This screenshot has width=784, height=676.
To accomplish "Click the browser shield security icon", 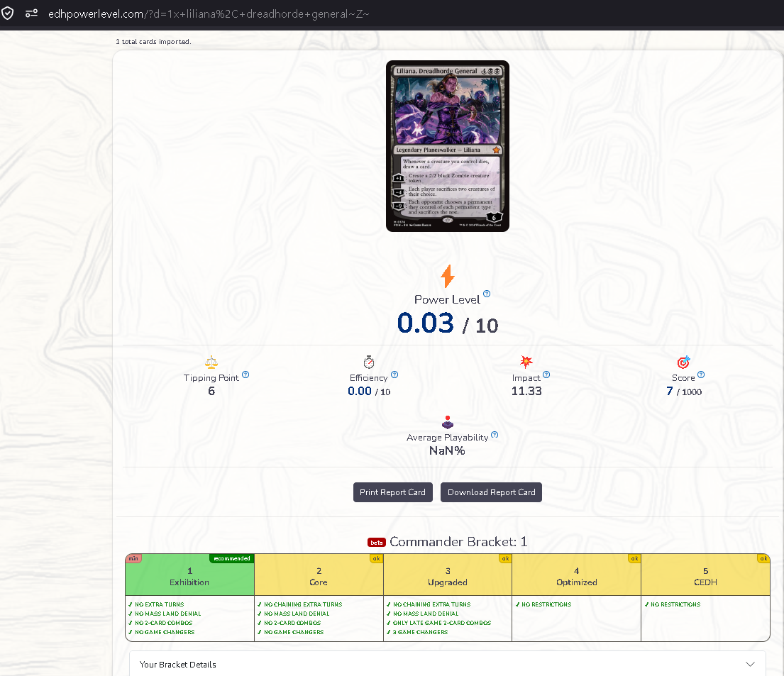I will pos(8,13).
